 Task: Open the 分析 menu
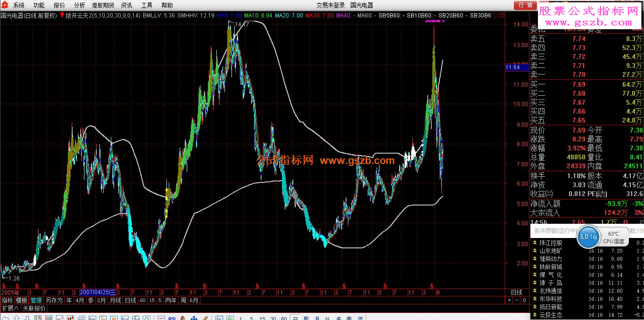click(x=80, y=5)
